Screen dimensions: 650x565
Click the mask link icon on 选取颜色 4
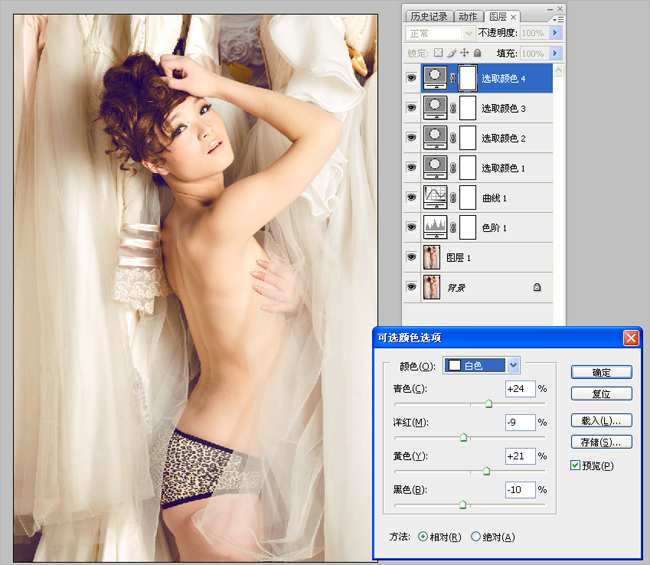(453, 78)
